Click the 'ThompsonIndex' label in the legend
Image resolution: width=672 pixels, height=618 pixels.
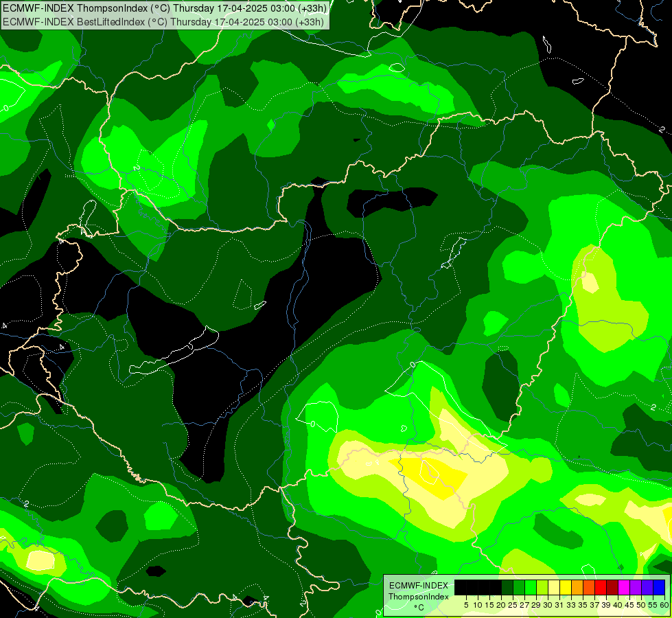[x=419, y=597]
